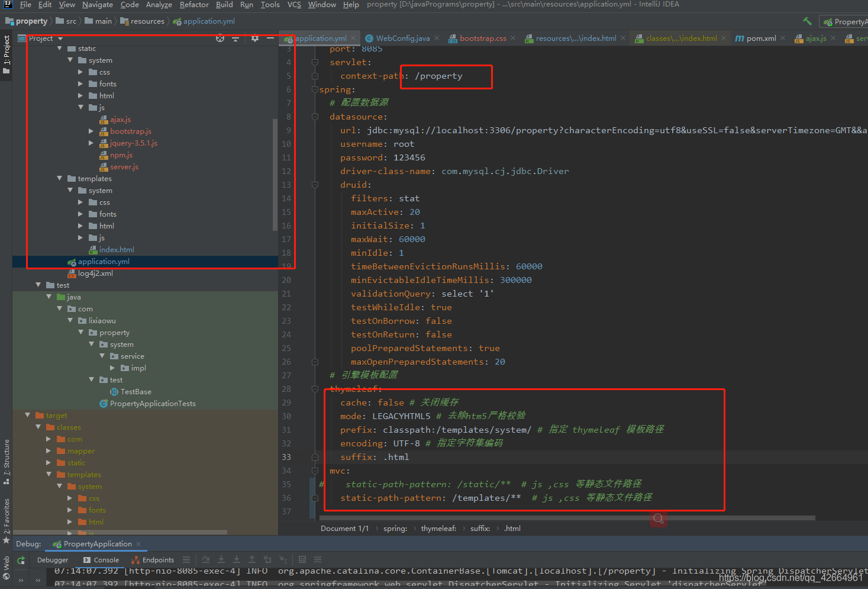Click the Run to Cursor debug icon

[x=283, y=559]
